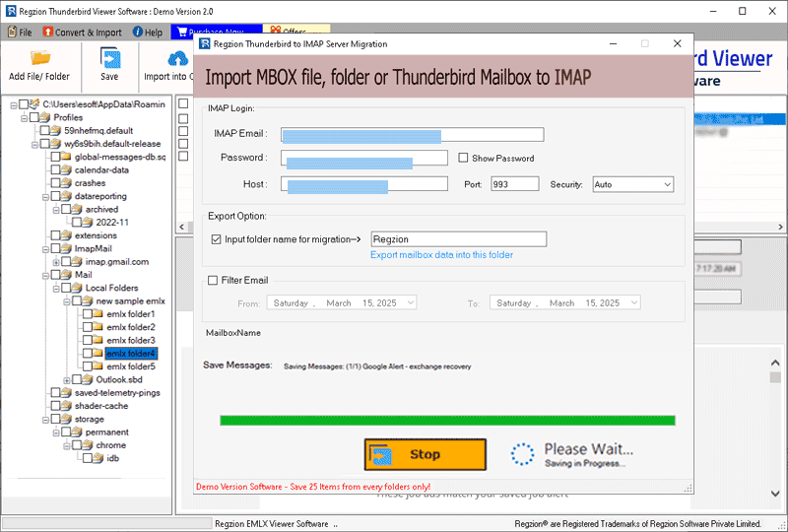Viewport: 788px width, 532px height.
Task: Click the message list scroll right arrow
Action: point(781,227)
